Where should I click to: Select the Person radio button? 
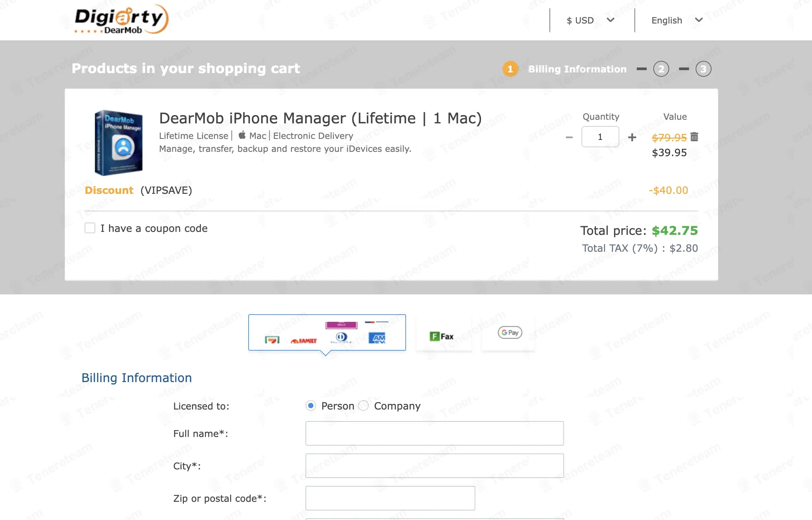310,406
